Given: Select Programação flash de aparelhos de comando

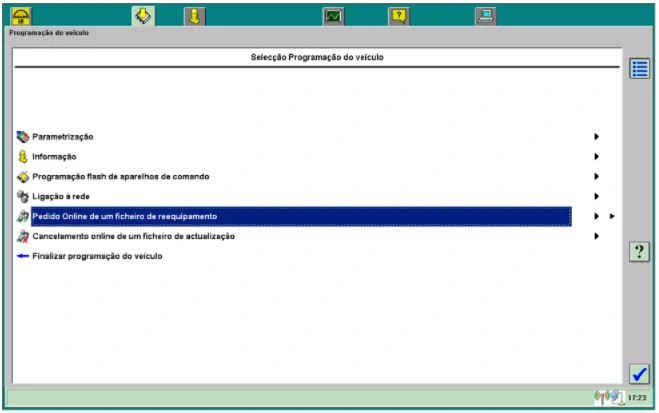Looking at the screenshot, I should [121, 176].
